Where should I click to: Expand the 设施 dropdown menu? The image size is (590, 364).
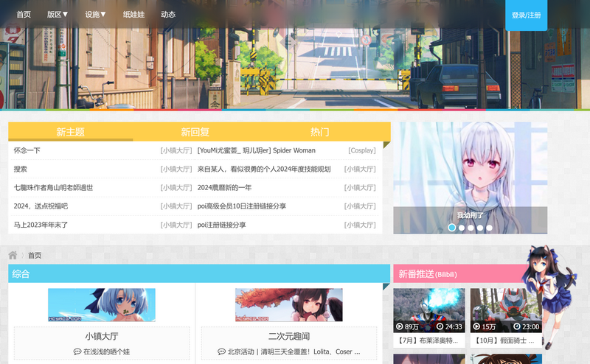95,15
